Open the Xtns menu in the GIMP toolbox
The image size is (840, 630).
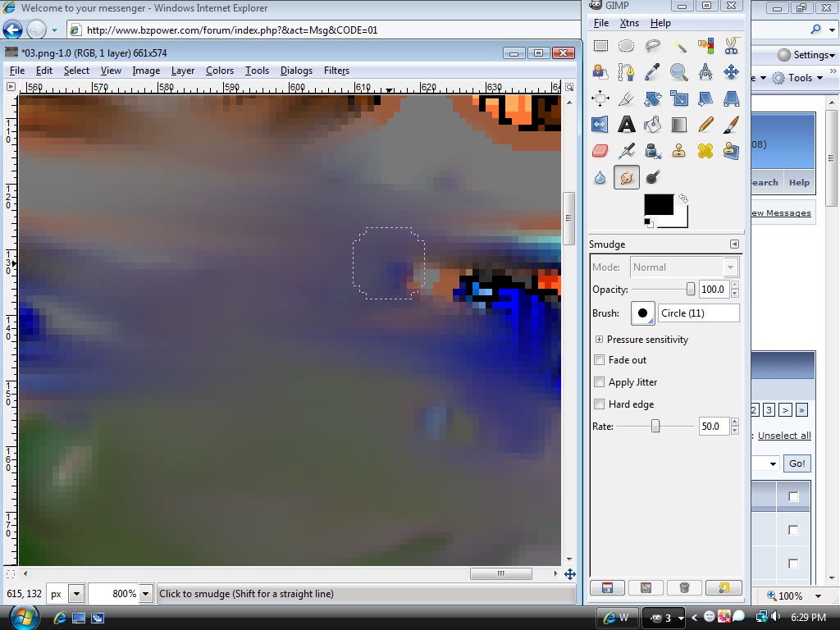click(629, 22)
